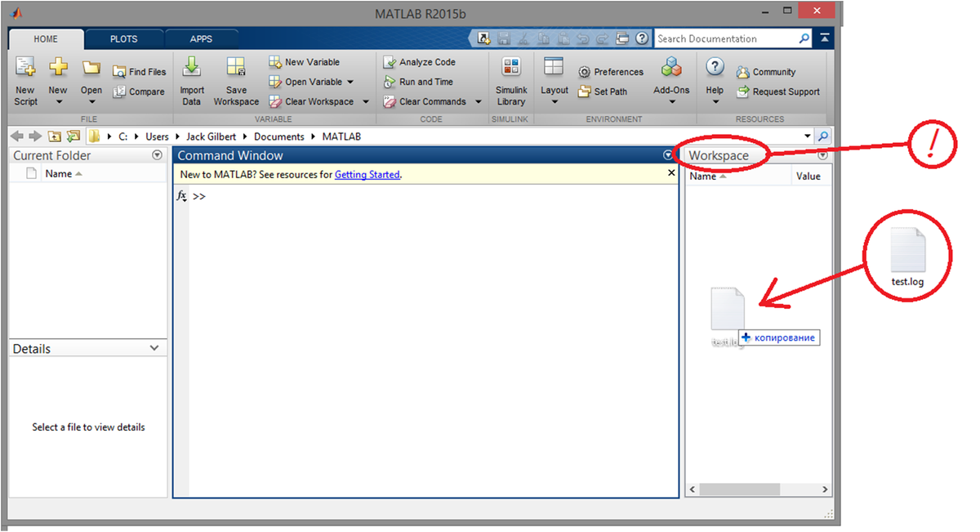Go up one folder level
The width and height of the screenshot is (980, 532).
54,136
